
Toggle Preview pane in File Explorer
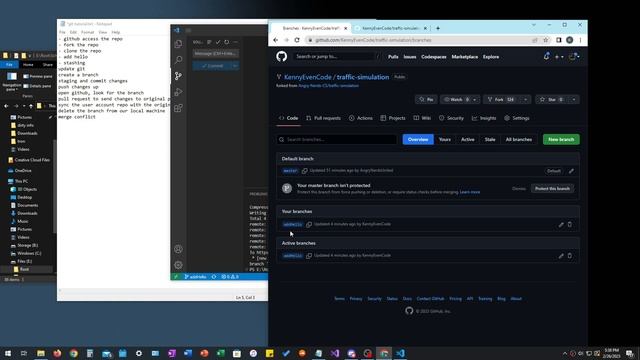pyautogui.click(x=38, y=76)
